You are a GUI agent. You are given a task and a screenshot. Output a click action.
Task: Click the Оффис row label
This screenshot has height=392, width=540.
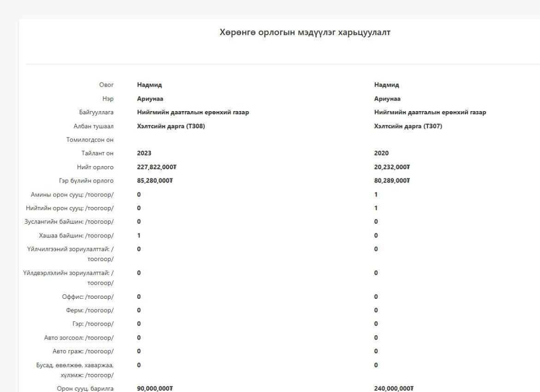point(88,297)
